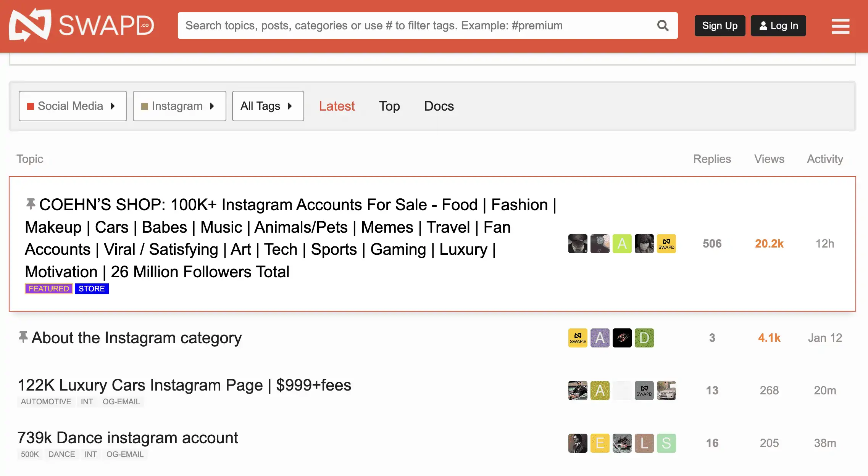This screenshot has height=476, width=868.
Task: Expand the All Tags filter dropdown
Action: coord(268,106)
